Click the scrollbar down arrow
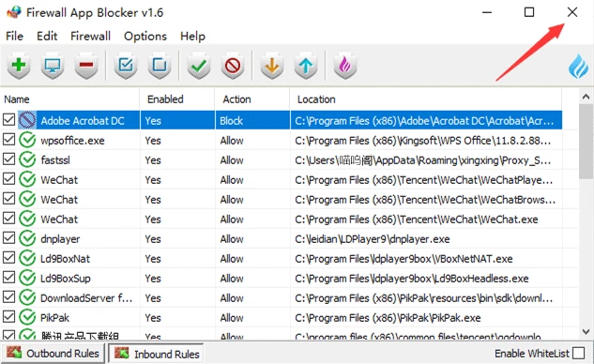Image resolution: width=594 pixels, height=364 pixels. pyautogui.click(x=586, y=332)
